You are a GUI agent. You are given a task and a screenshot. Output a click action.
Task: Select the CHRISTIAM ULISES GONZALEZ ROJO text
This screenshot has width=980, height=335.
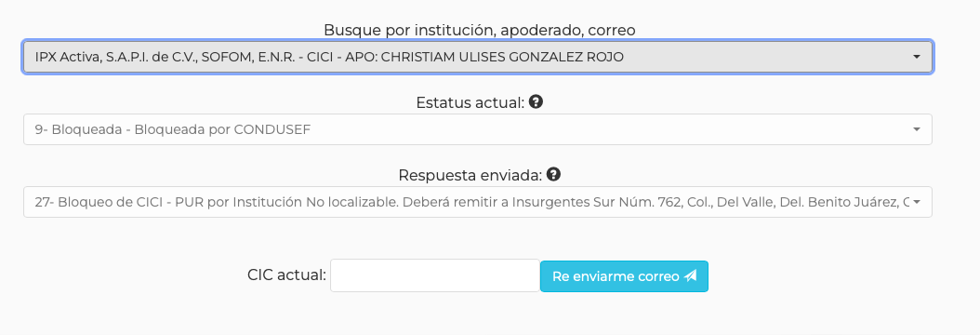502,57
